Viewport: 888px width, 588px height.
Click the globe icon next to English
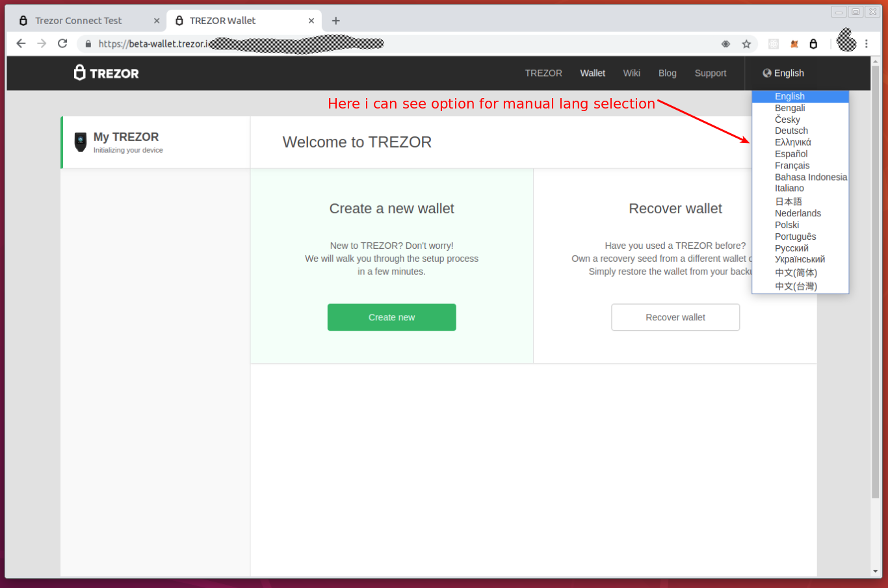tap(767, 73)
